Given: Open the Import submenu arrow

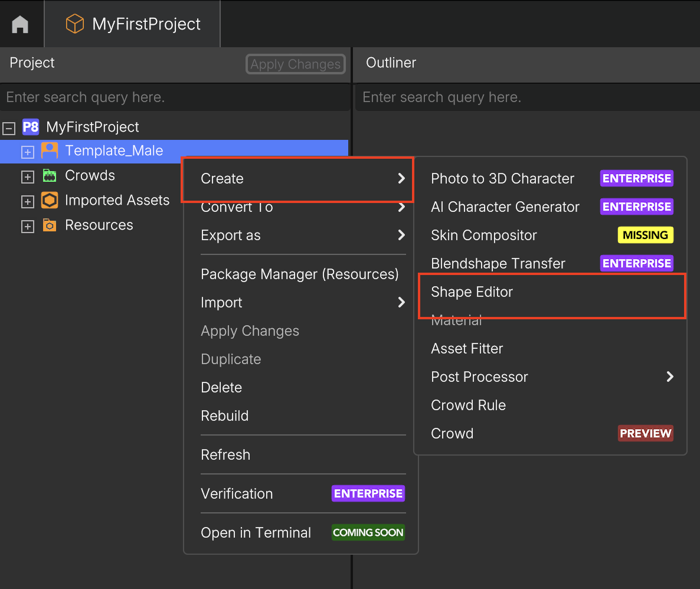Looking at the screenshot, I should (x=401, y=302).
